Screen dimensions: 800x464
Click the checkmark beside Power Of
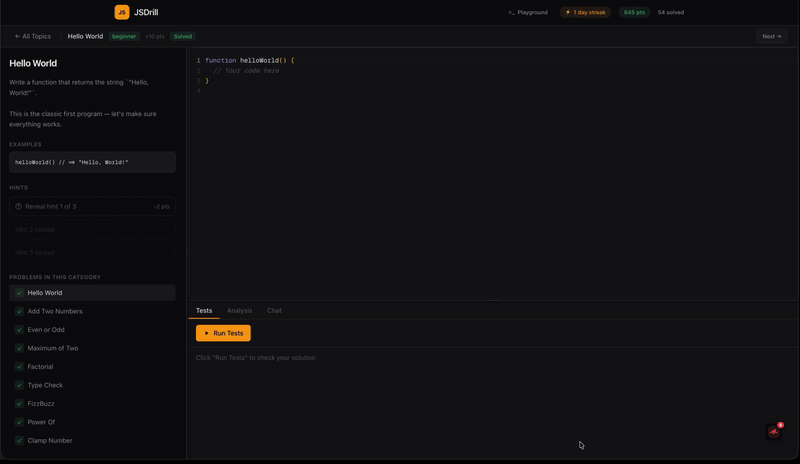pos(19,422)
